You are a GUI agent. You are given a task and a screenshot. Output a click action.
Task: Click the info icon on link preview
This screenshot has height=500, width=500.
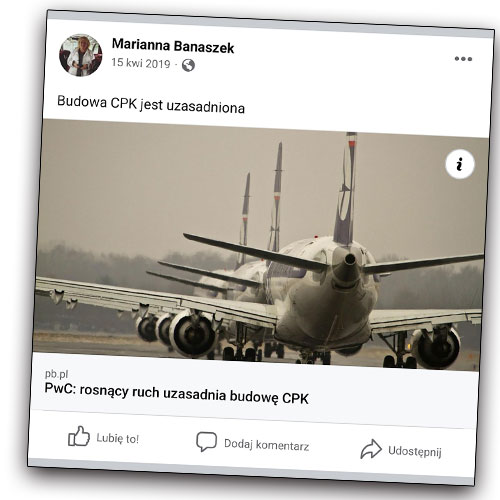pos(460,164)
